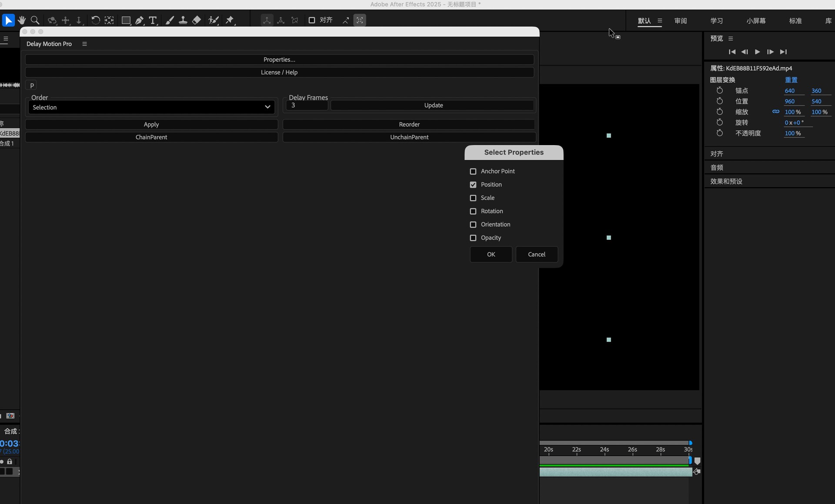Expand the 效果和预设 panel
This screenshot has width=835, height=504.
726,181
